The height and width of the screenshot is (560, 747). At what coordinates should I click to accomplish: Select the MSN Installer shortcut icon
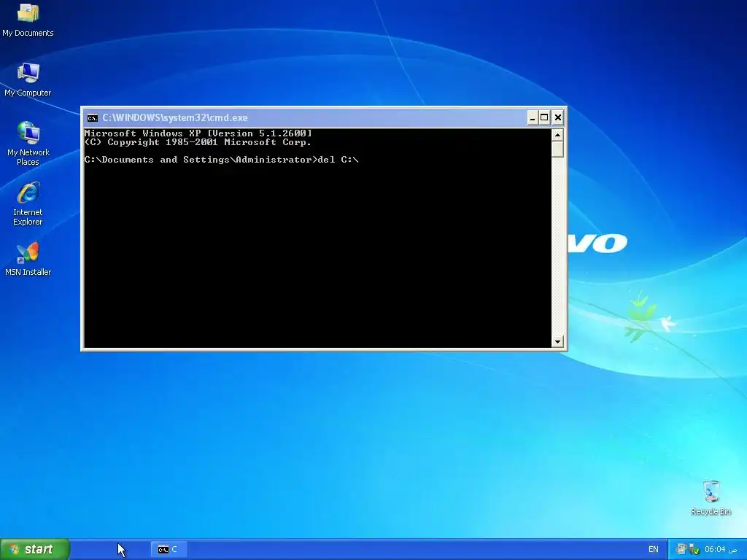[28, 259]
